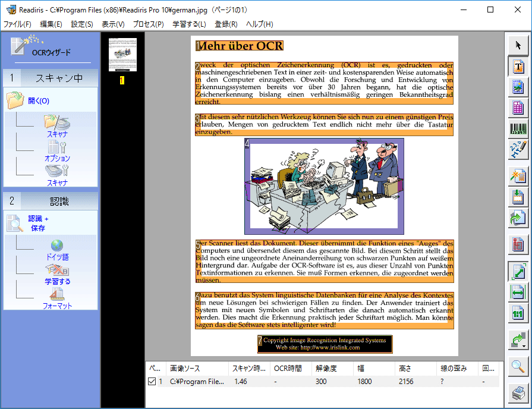
Task: Click the 2156 height value
Action: point(406,382)
